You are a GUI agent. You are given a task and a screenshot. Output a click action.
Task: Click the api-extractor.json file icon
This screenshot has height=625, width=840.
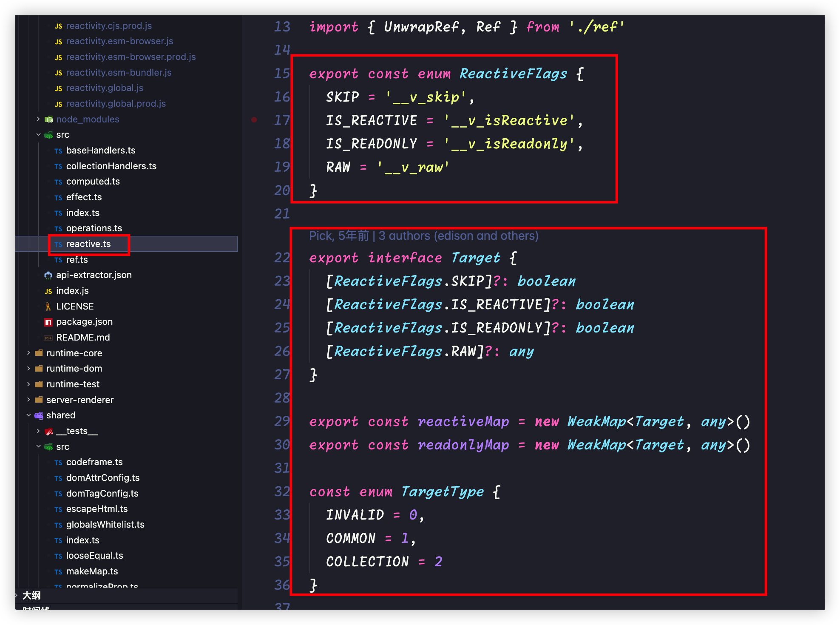pyautogui.click(x=48, y=276)
